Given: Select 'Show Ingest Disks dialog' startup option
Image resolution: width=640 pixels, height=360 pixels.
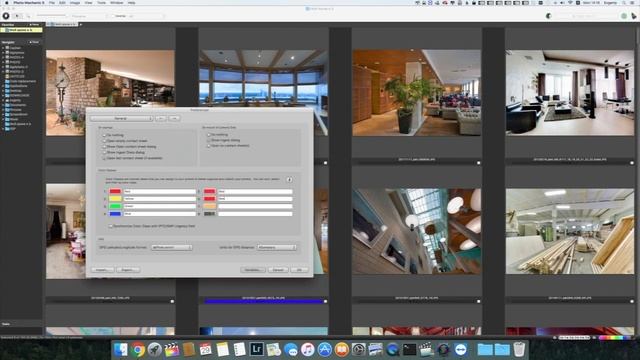Looking at the screenshot, I should [104, 152].
